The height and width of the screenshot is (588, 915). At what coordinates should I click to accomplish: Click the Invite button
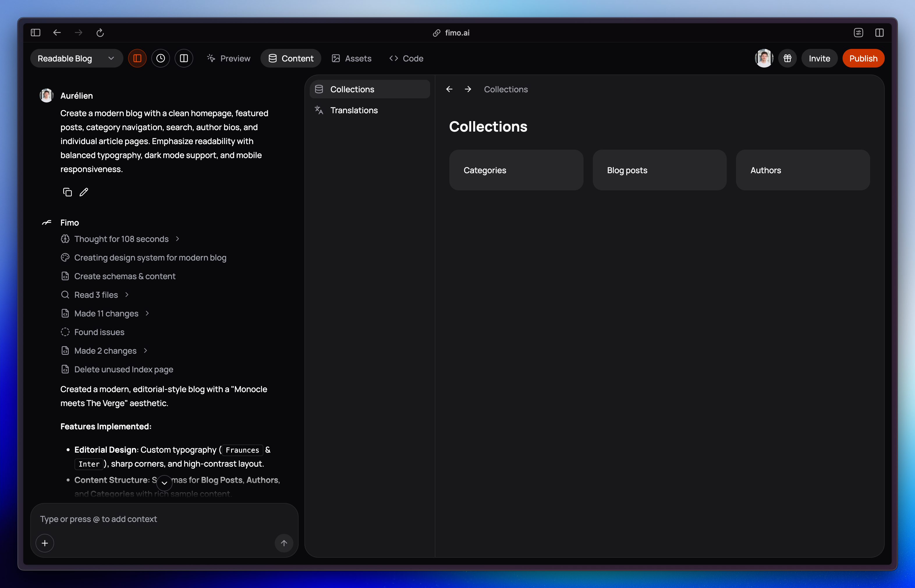[819, 59]
